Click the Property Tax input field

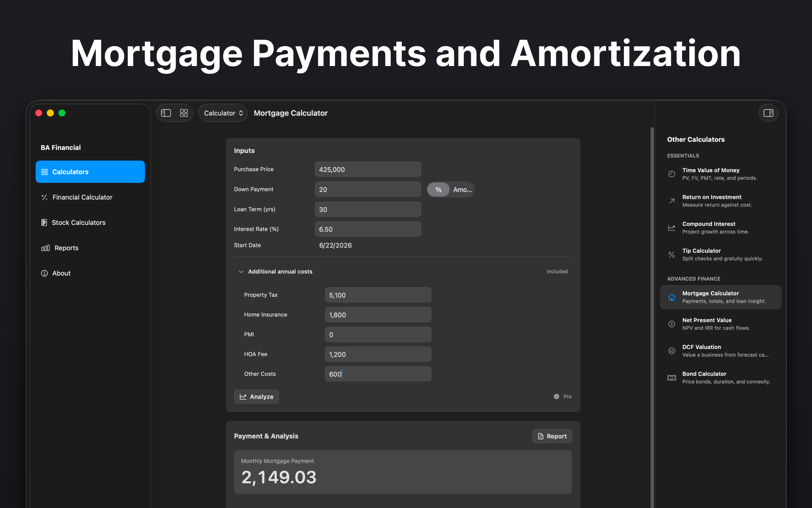(378, 295)
